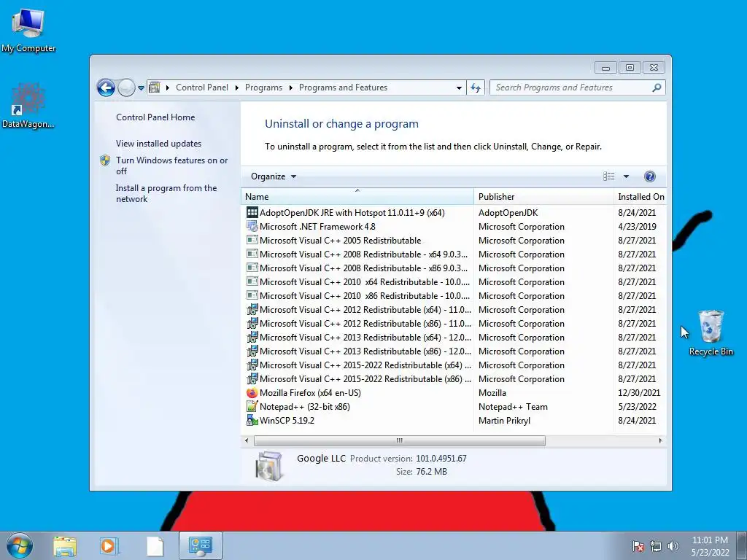Click the horizontal scrollbar thumb
Screen dimensions: 747x560
click(400, 440)
